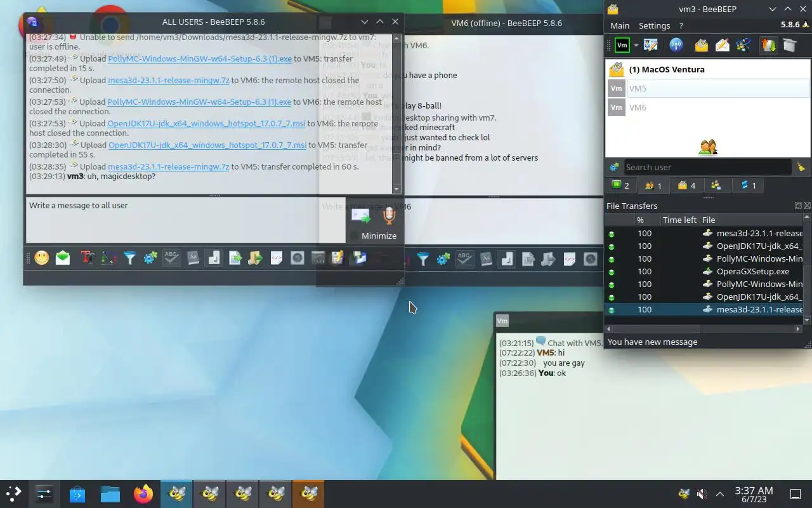Click the round camera icon in ALL USERS toolbar
This screenshot has height=508, width=812.
(298, 258)
